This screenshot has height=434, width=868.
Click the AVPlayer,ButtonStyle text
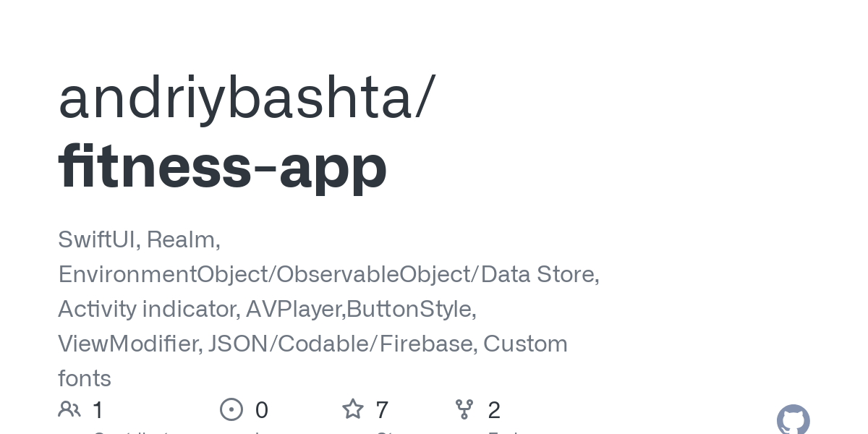[360, 309]
